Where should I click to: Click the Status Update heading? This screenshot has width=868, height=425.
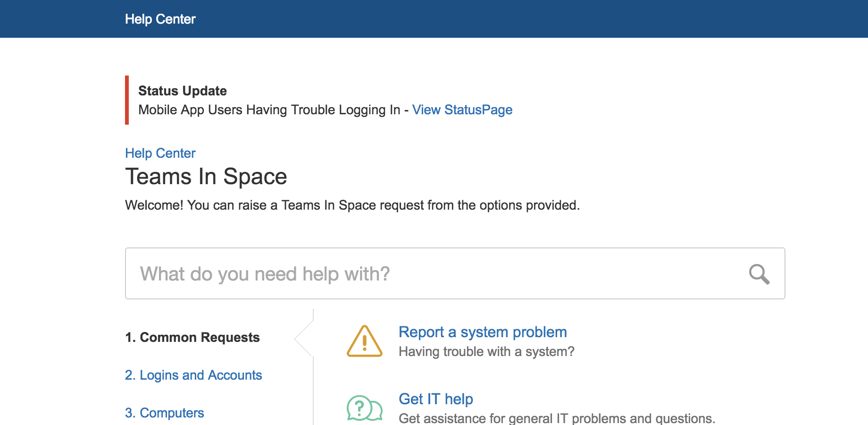(x=183, y=91)
